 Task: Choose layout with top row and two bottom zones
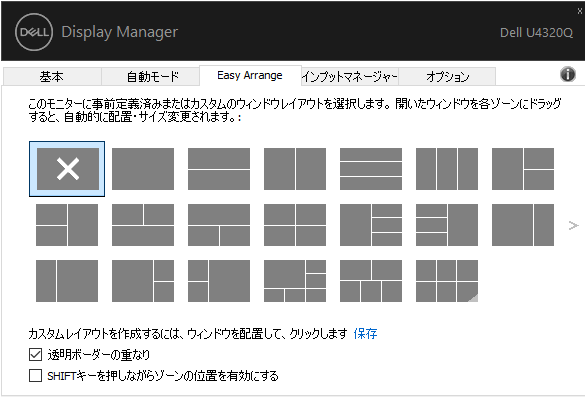pos(219,225)
